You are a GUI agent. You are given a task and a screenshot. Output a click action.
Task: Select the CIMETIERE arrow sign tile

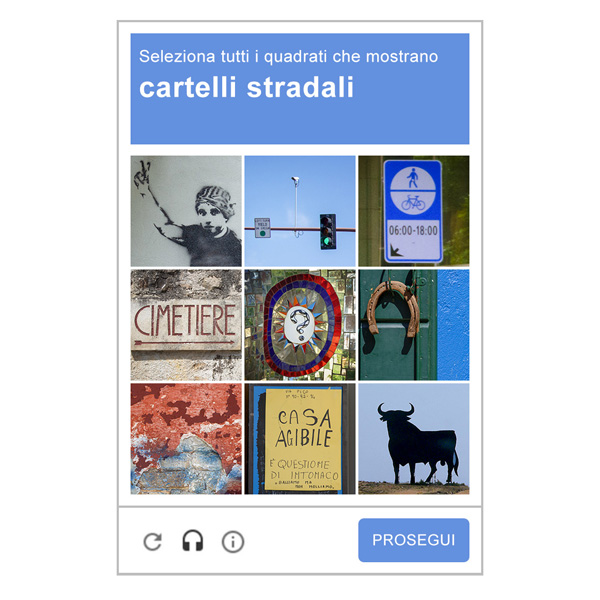(x=186, y=325)
